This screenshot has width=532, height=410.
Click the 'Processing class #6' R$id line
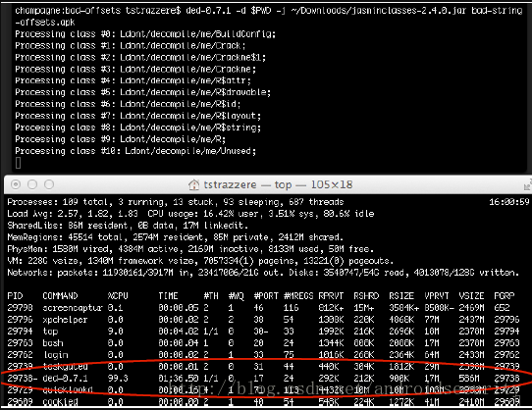tap(128, 104)
